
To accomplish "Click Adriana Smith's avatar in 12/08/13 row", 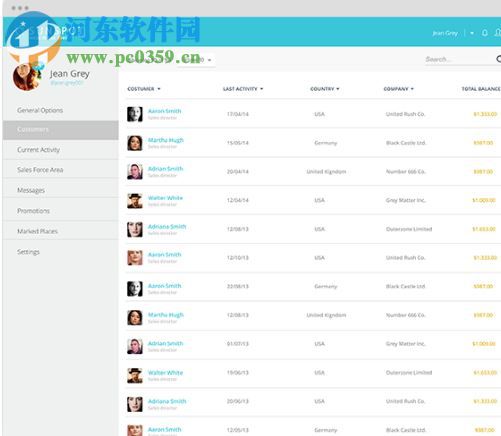I will 135,229.
